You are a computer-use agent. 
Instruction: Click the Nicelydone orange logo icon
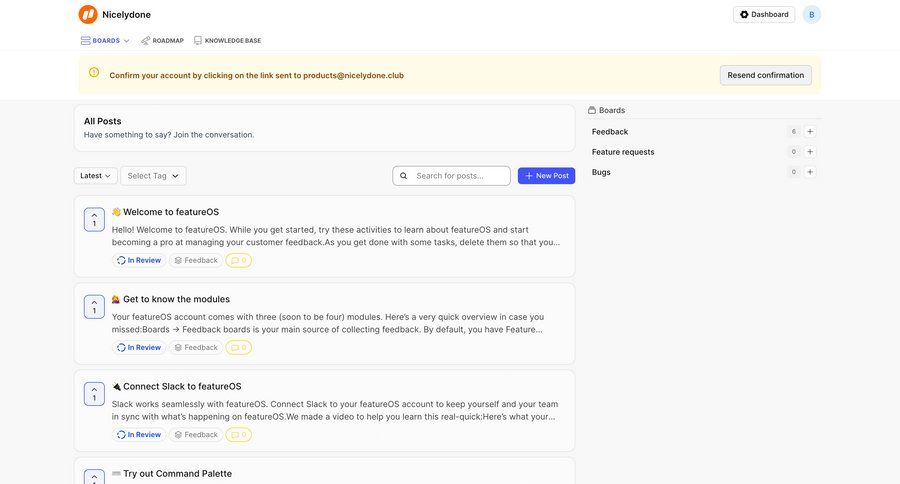(x=88, y=14)
